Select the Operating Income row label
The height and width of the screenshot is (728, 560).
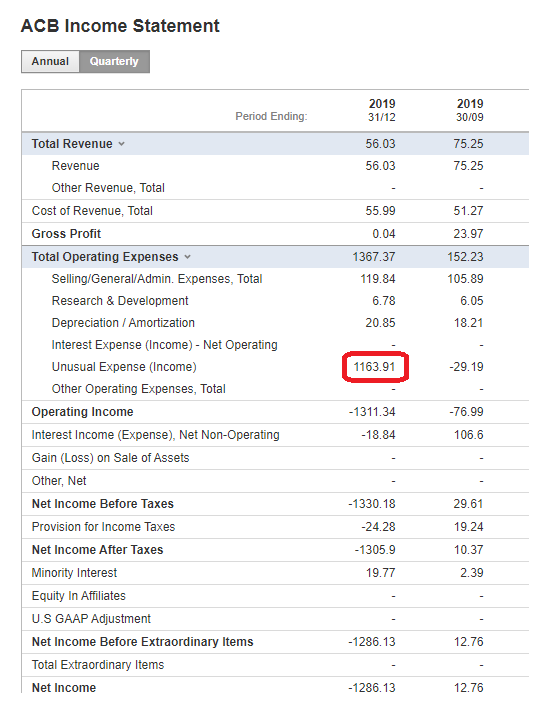[82, 412]
